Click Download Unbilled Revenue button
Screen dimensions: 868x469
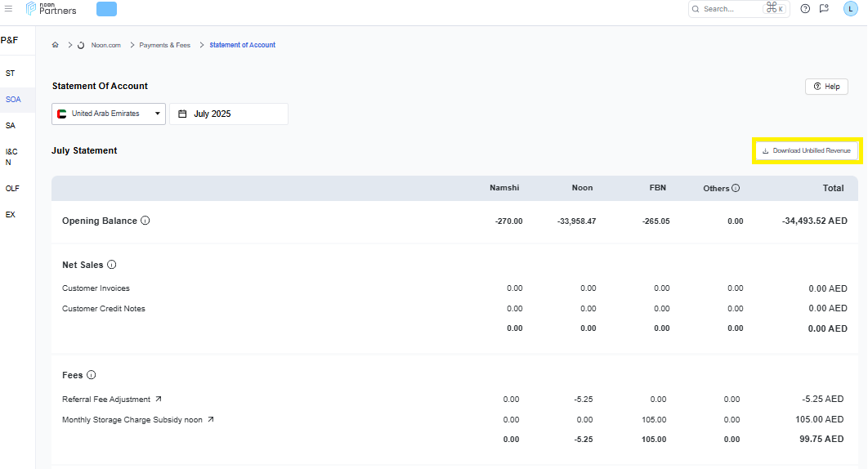807,150
